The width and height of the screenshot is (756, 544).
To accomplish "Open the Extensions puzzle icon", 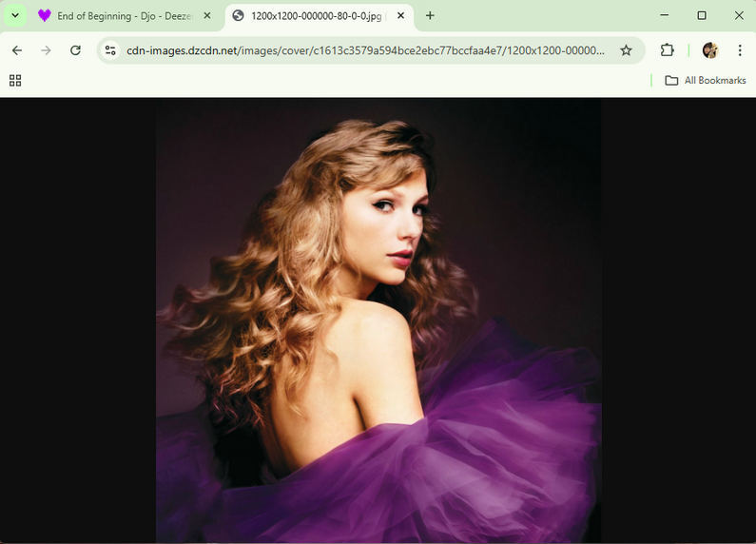I will point(668,50).
